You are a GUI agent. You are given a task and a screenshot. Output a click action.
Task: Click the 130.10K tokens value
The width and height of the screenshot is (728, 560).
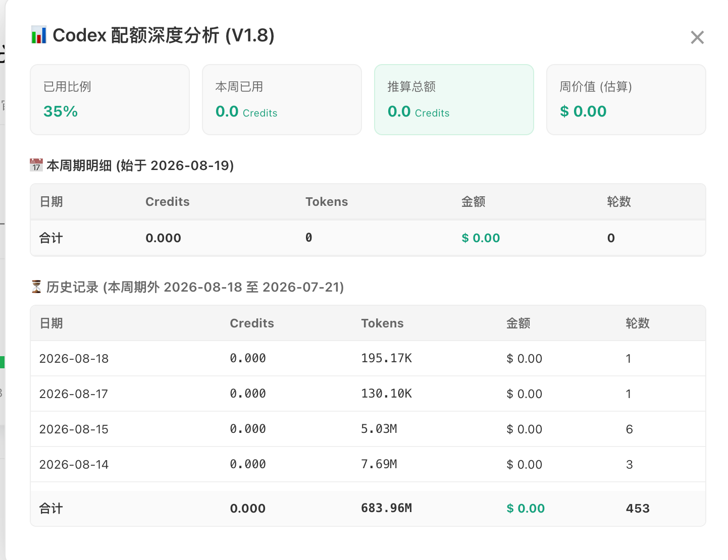[387, 394]
